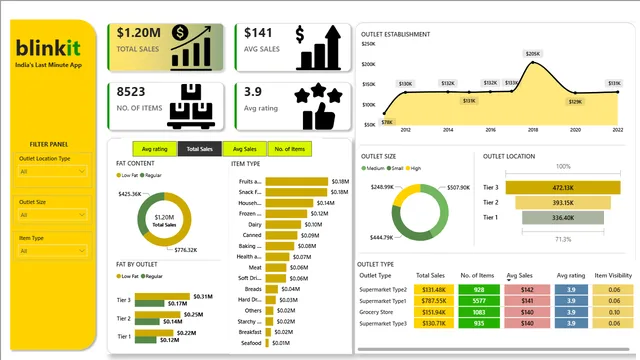Click the 5577 No. of Items cell
Screen dimensions: 640x360
479,301
